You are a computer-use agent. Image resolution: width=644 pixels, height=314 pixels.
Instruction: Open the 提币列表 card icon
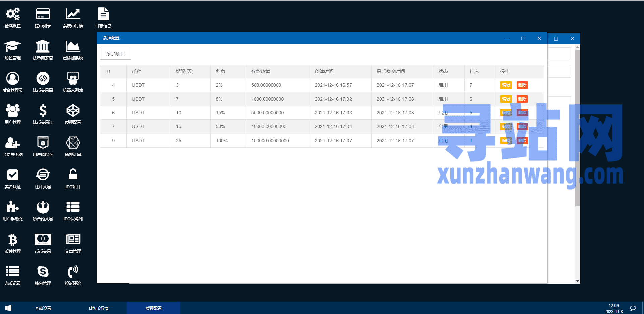point(43,14)
